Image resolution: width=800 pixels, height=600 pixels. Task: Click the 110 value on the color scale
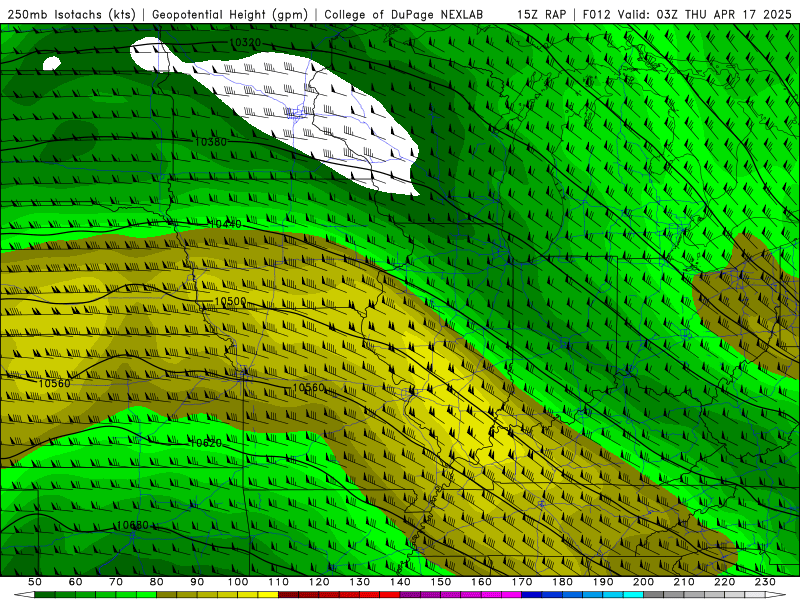click(279, 582)
